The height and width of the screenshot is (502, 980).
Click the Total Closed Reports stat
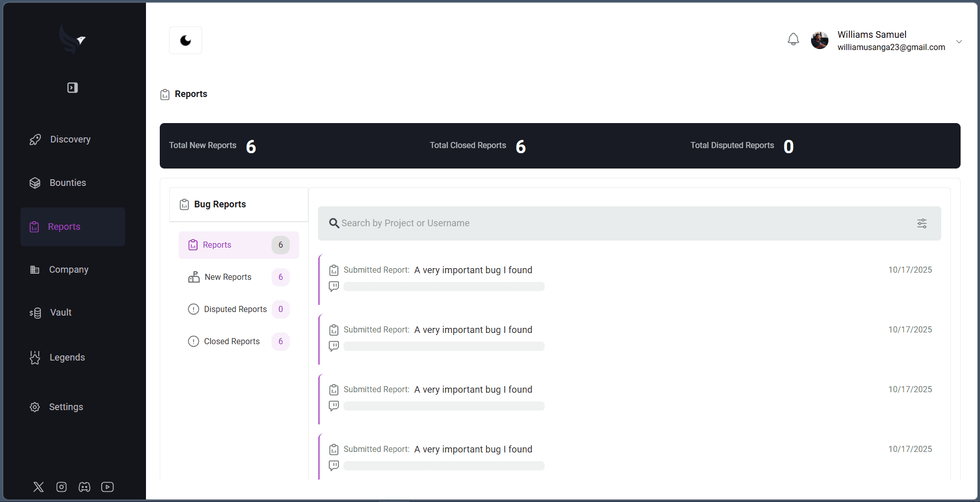[478, 146]
